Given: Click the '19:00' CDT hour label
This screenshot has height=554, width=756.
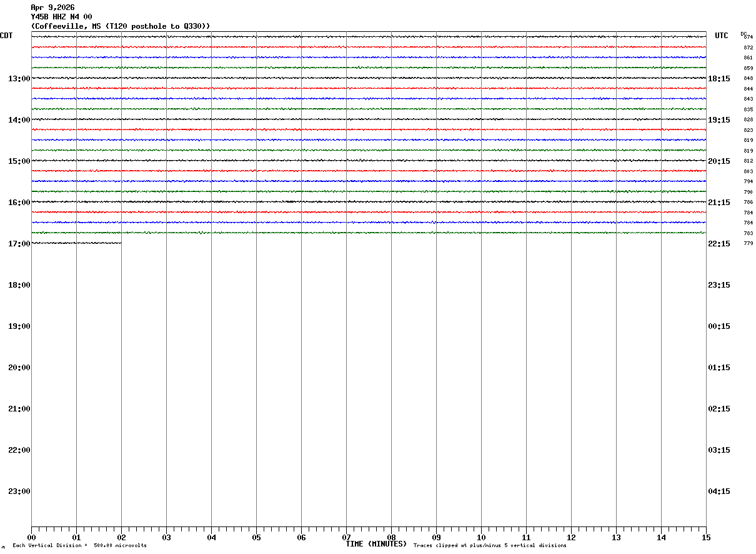Looking at the screenshot, I should coord(19,326).
